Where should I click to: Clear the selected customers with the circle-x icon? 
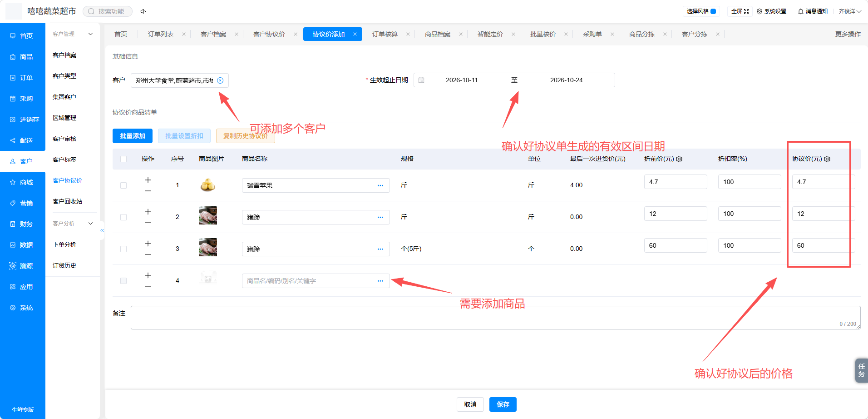(220, 80)
